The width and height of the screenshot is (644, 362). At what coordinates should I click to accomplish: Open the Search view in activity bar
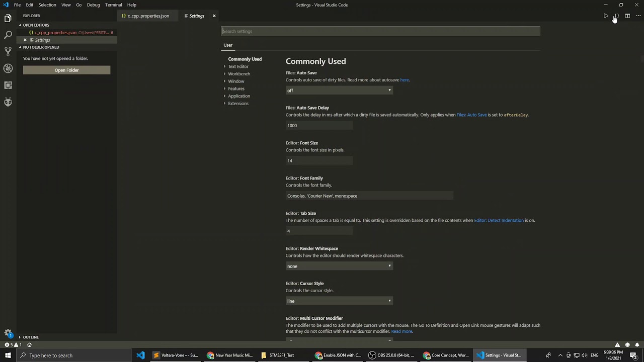8,35
